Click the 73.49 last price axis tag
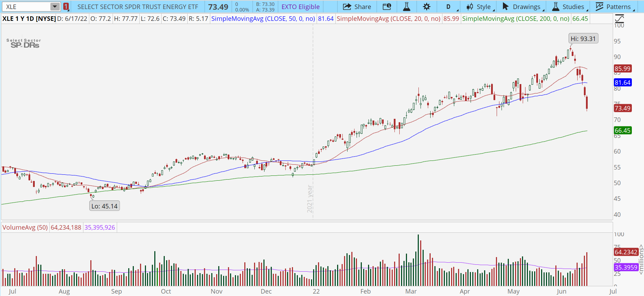 (622, 108)
